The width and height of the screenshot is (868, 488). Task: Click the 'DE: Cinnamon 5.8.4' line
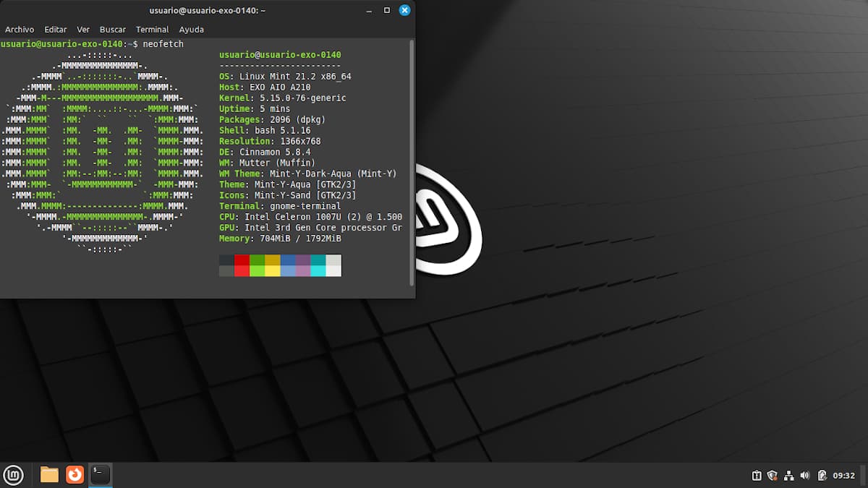pyautogui.click(x=265, y=153)
